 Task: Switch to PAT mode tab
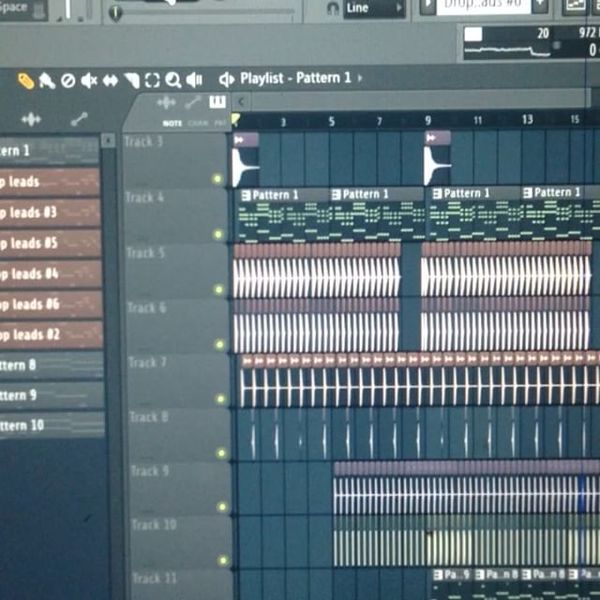220,123
